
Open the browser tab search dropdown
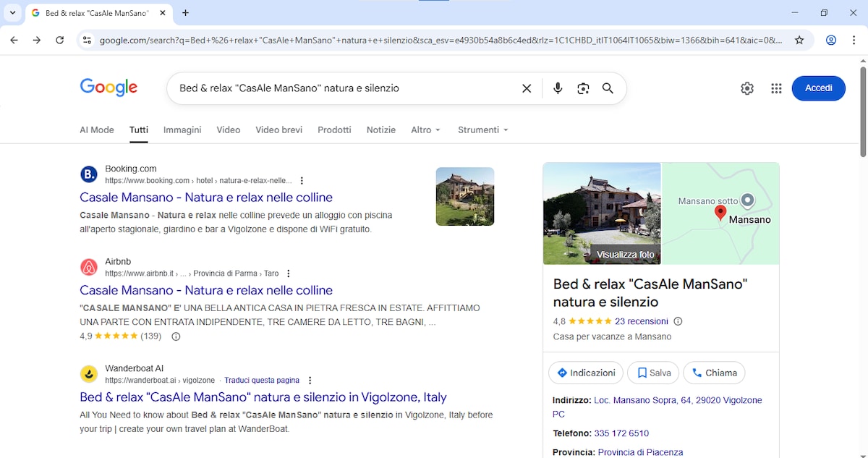tap(13, 13)
